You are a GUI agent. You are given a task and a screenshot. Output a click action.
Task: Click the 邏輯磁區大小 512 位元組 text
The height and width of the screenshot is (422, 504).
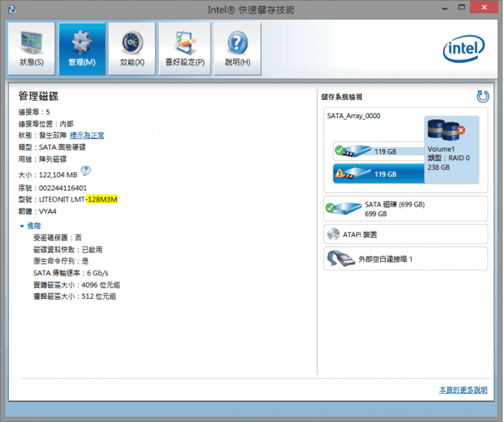75,296
